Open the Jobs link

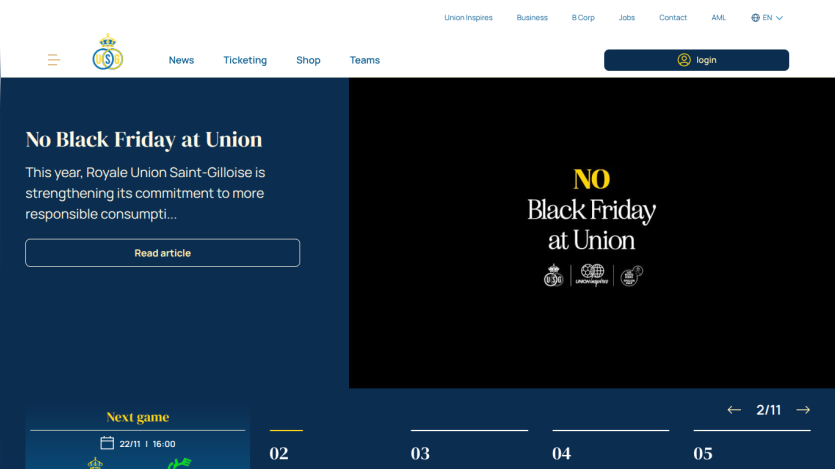coord(627,18)
